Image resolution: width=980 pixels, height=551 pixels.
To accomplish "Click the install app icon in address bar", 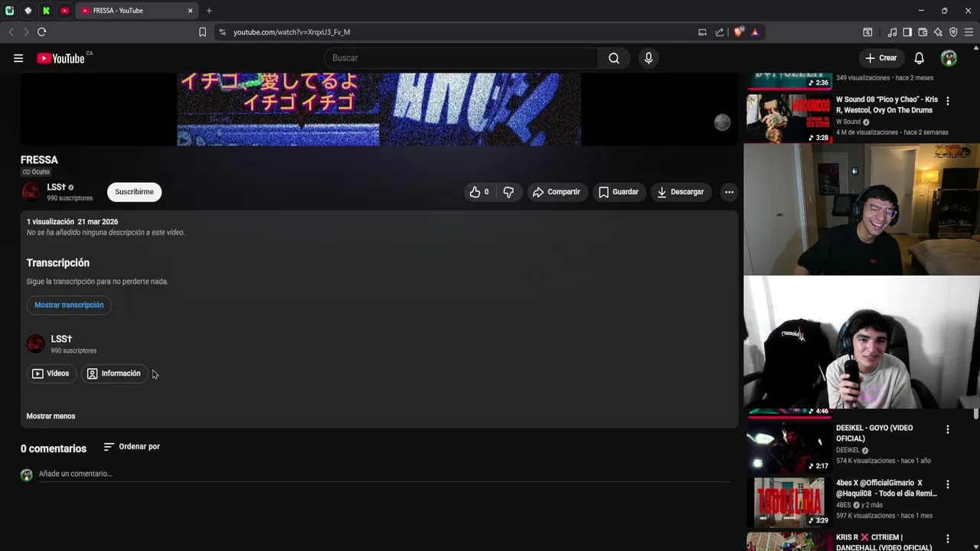I will coord(702,32).
